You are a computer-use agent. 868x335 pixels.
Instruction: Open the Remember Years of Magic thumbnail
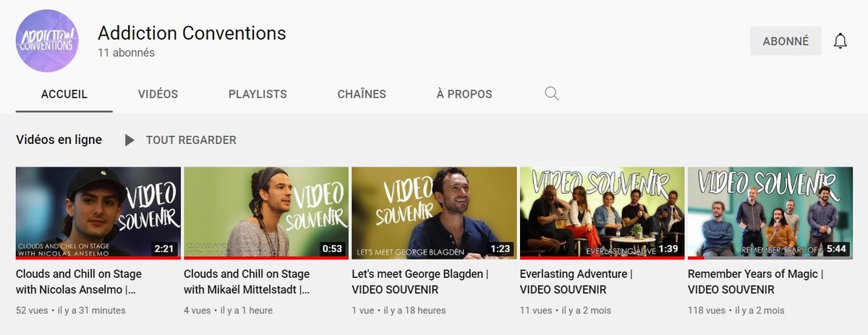tap(770, 213)
